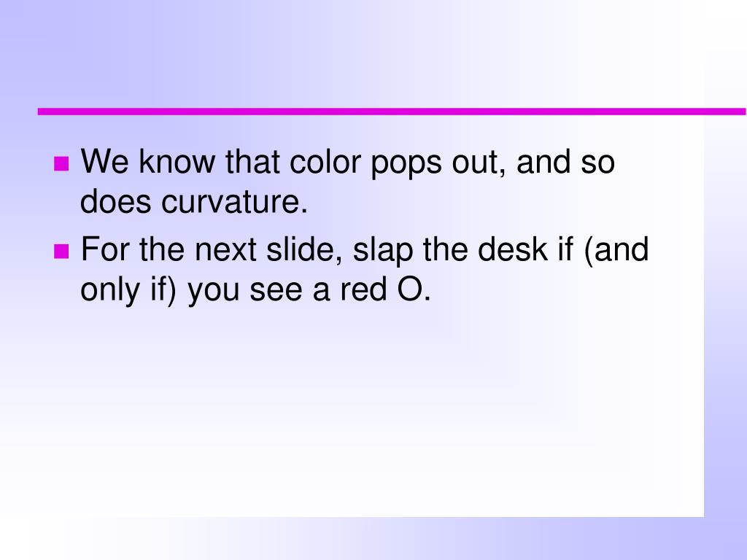Click the word "We" starting first bullet

pyautogui.click(x=104, y=161)
